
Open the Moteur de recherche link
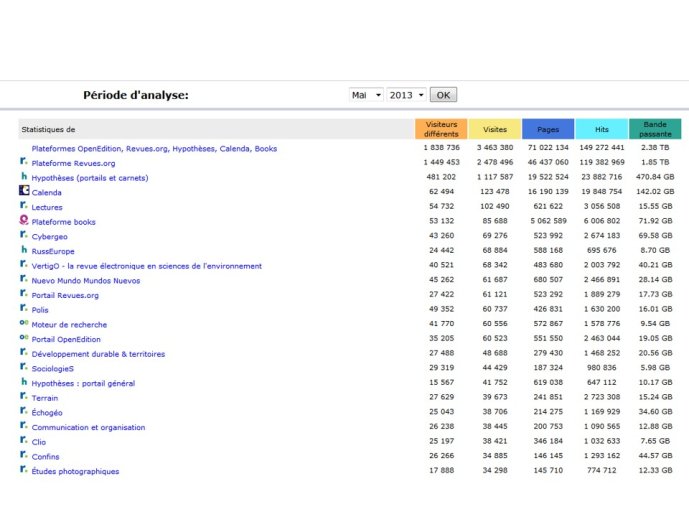(x=69, y=325)
